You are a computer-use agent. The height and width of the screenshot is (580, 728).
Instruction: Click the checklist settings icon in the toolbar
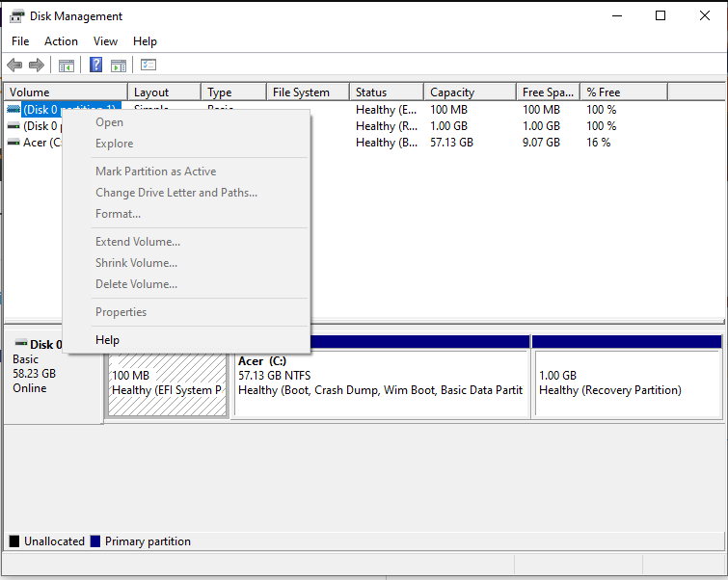pos(148,66)
